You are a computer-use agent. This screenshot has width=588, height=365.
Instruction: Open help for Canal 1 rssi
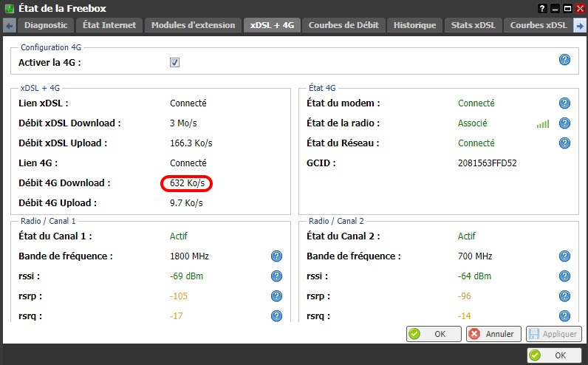[x=276, y=276]
